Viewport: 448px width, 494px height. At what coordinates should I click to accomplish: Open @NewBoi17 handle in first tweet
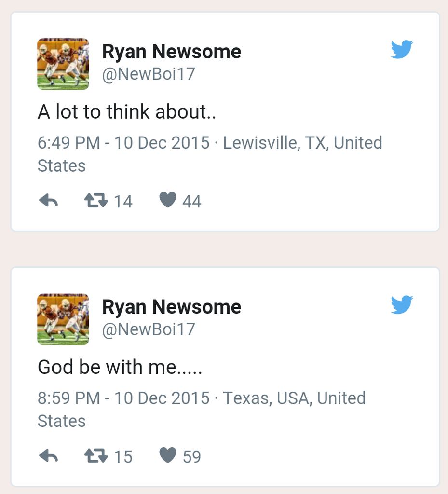click(149, 74)
